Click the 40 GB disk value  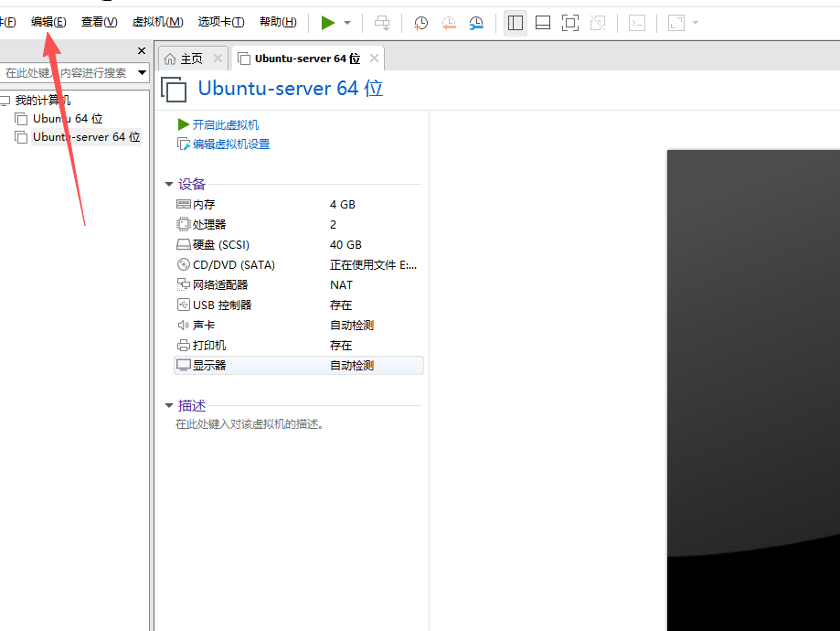(346, 244)
